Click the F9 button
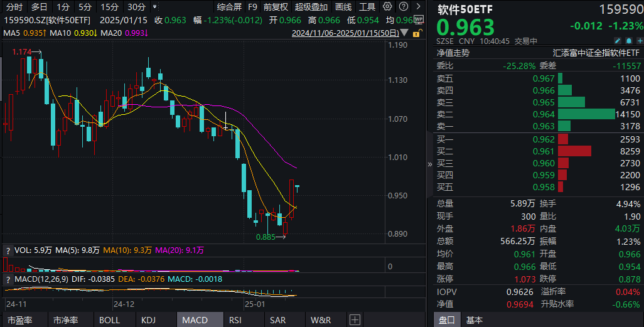This screenshot has height=327, width=644. pos(252,7)
